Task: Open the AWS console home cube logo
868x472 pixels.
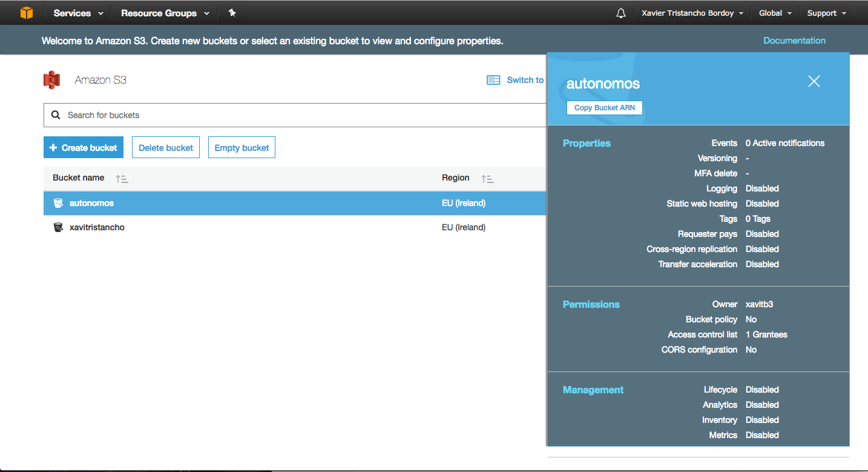Action: pyautogui.click(x=26, y=12)
